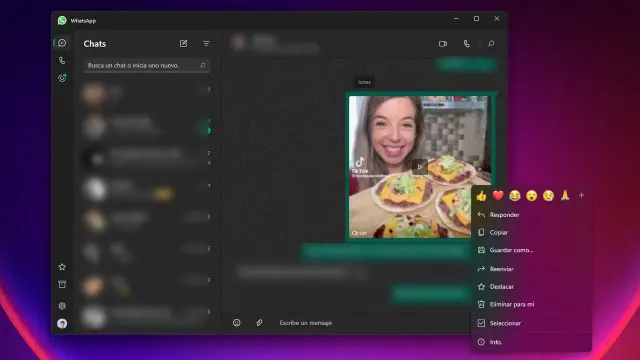Choose Eliminar para mí in context menu

coord(532,304)
